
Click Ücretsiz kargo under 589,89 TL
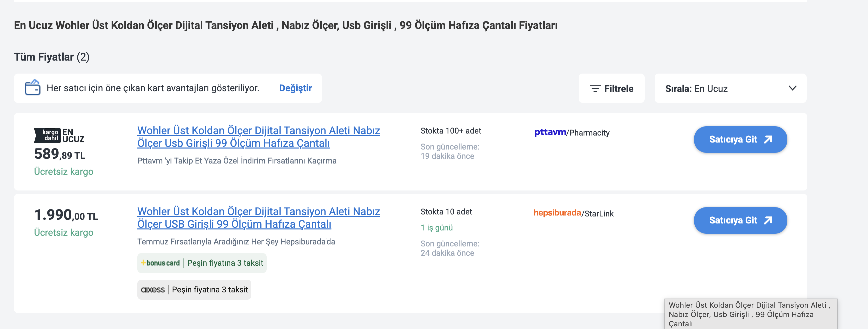click(x=64, y=171)
